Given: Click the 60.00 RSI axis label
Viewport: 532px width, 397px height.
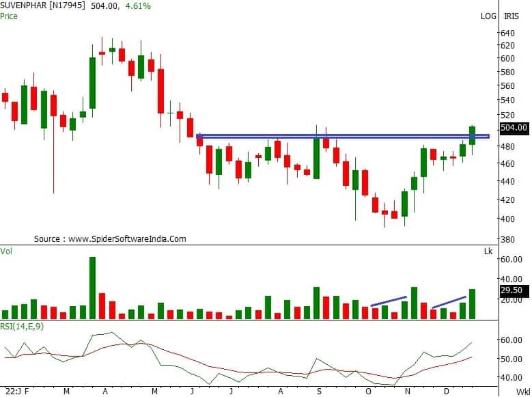Looking at the screenshot, I should 512,340.
